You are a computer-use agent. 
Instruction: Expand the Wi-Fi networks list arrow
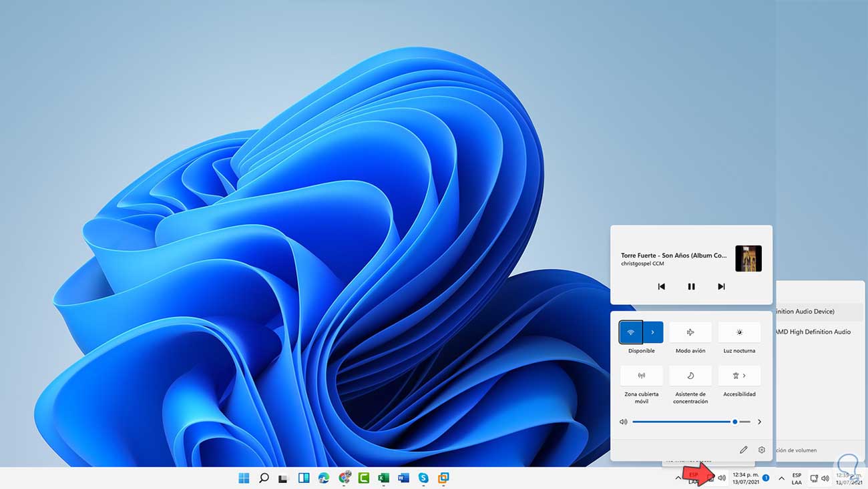tap(653, 332)
